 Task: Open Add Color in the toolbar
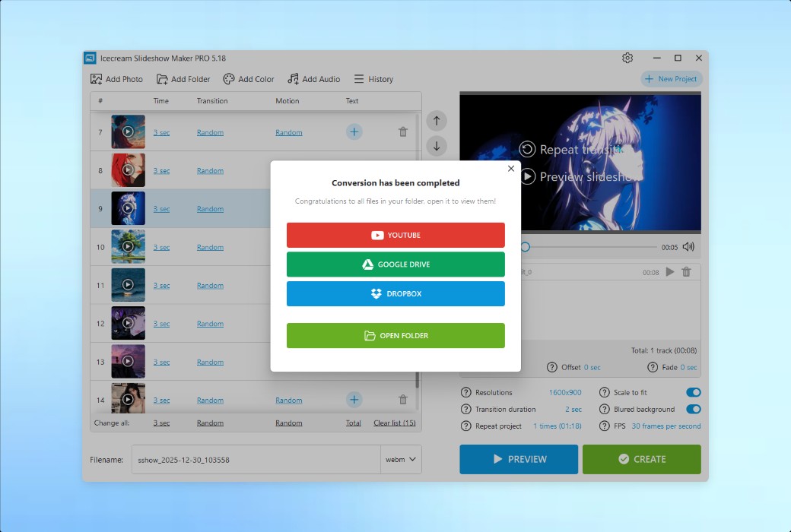click(x=249, y=78)
